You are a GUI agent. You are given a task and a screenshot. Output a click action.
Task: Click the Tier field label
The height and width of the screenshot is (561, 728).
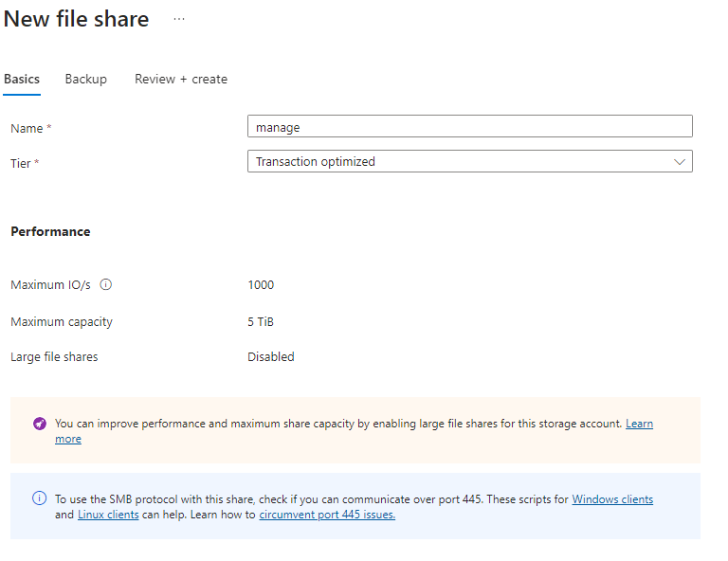coord(23,163)
